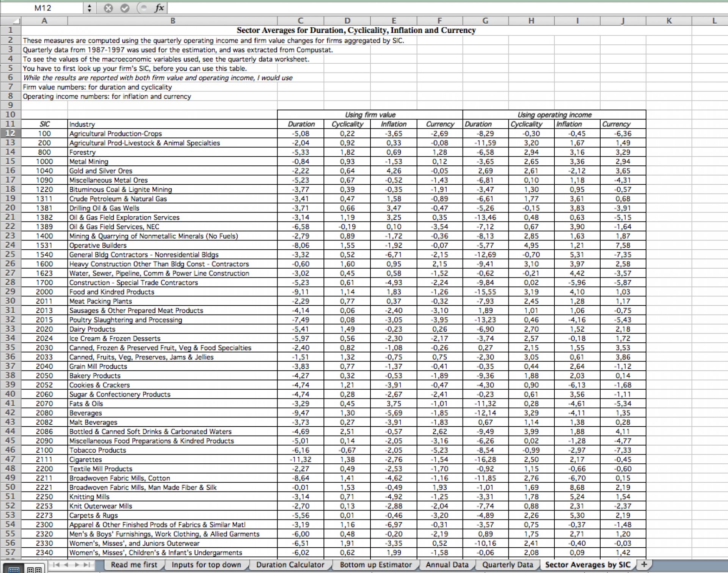Click 'Knitting Mills' industry cell
Image resolution: width=728 pixels, height=573 pixels.
click(x=173, y=497)
